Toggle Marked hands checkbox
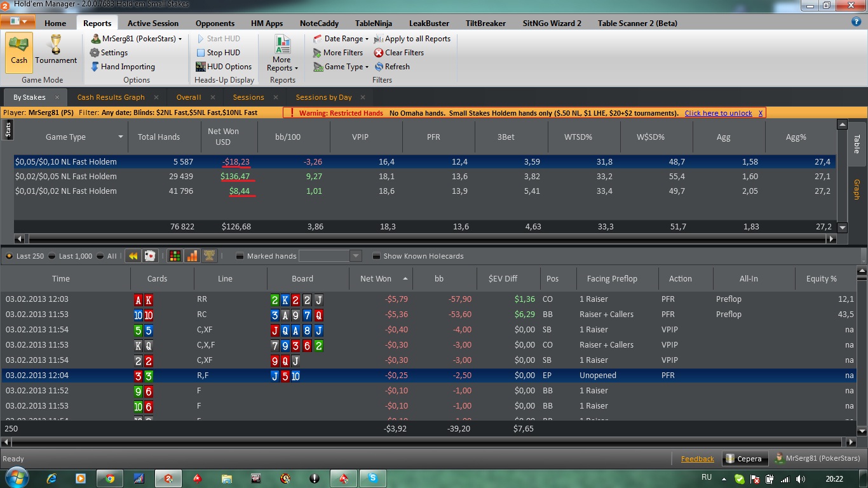Screen dimensions: 868x488 tap(240, 256)
